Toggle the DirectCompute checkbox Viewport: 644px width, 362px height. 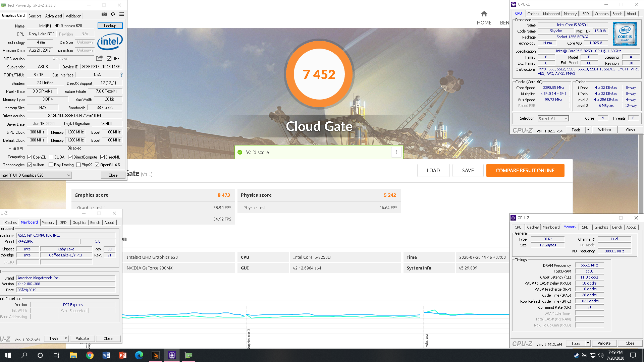(70, 157)
